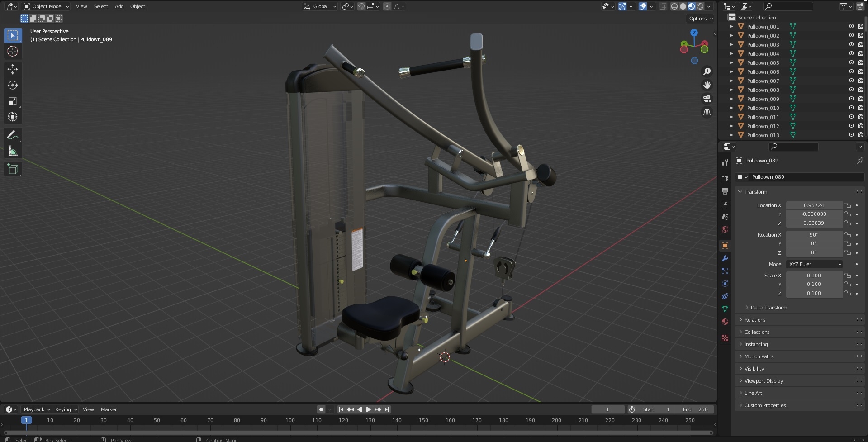The image size is (868, 442).
Task: Toggle camera view in the viewport
Action: [x=707, y=99]
